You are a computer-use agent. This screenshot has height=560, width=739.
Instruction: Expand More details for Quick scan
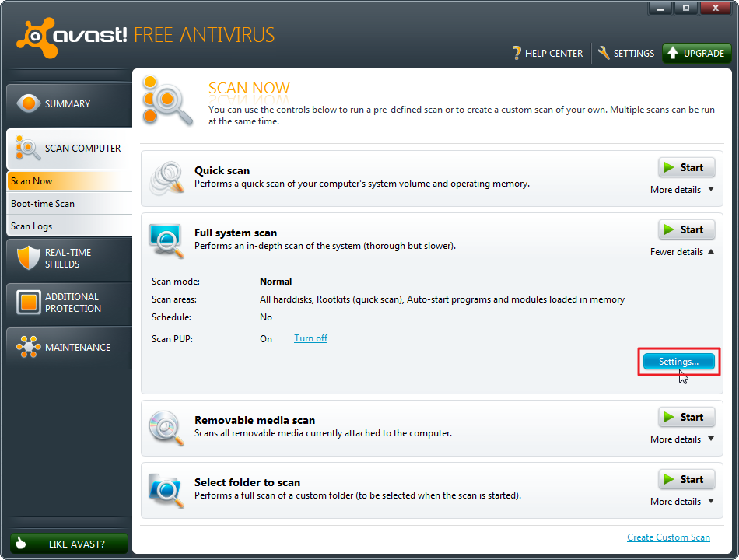(x=682, y=190)
